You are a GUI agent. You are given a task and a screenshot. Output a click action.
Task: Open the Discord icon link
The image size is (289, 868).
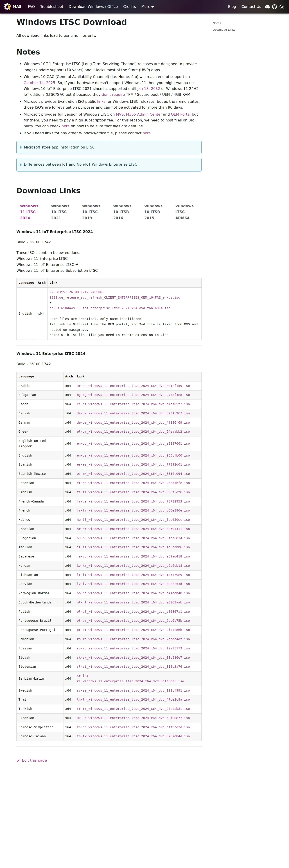tap(267, 7)
